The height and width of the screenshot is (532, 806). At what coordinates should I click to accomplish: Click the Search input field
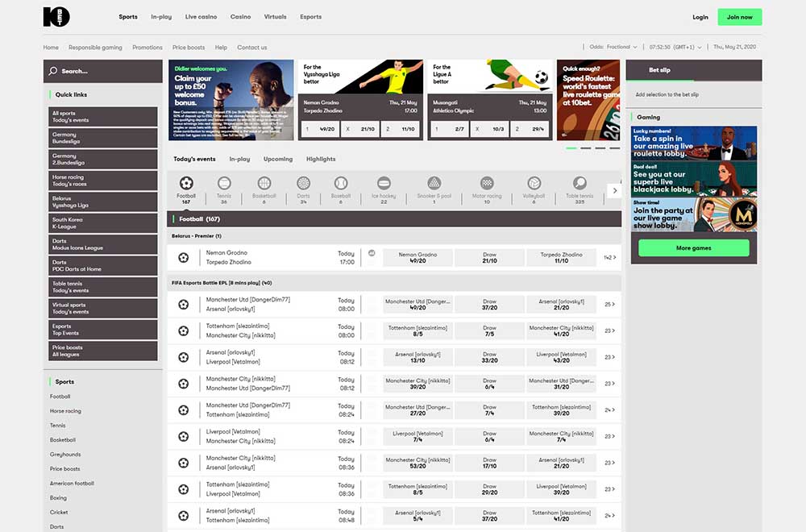[103, 71]
